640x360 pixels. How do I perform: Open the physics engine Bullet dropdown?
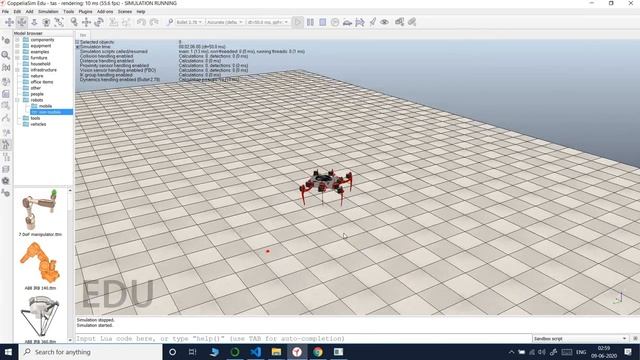189,22
